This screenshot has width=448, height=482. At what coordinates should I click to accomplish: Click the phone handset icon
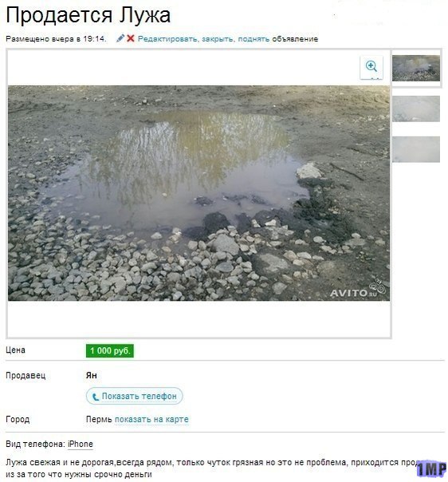click(x=96, y=397)
